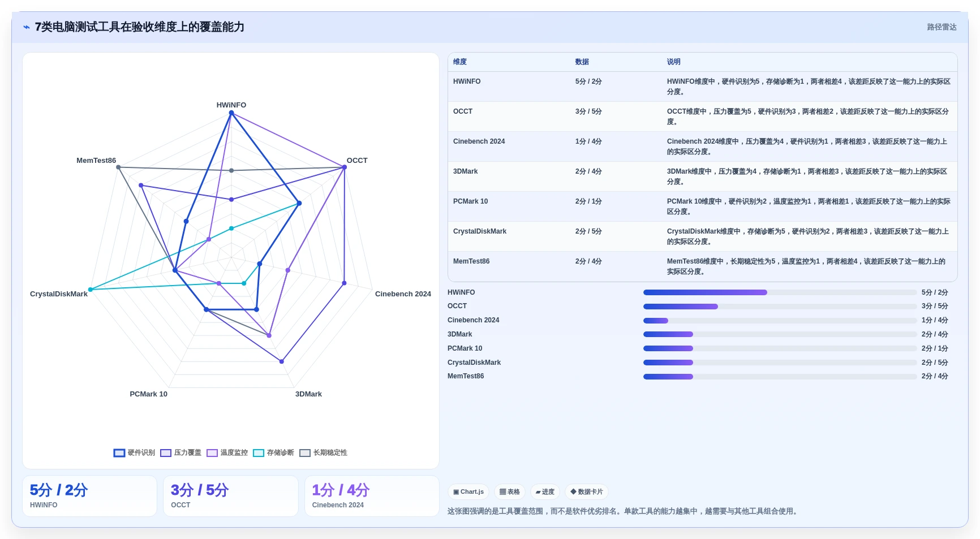Select the CrystalDiskMark name cell in table
Viewport: 980px width, 539px height.
480,231
